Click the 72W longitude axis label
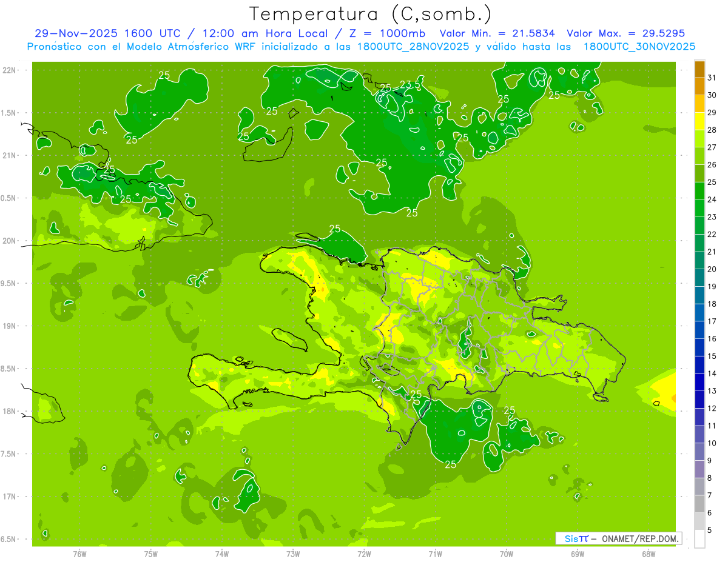This screenshot has width=728, height=562. pyautogui.click(x=364, y=554)
